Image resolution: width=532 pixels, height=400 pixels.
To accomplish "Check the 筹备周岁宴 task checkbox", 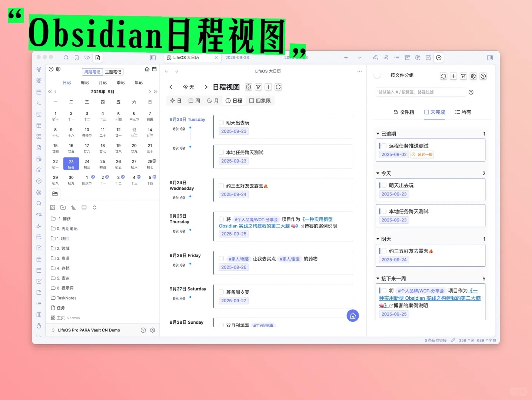I will click(x=221, y=292).
